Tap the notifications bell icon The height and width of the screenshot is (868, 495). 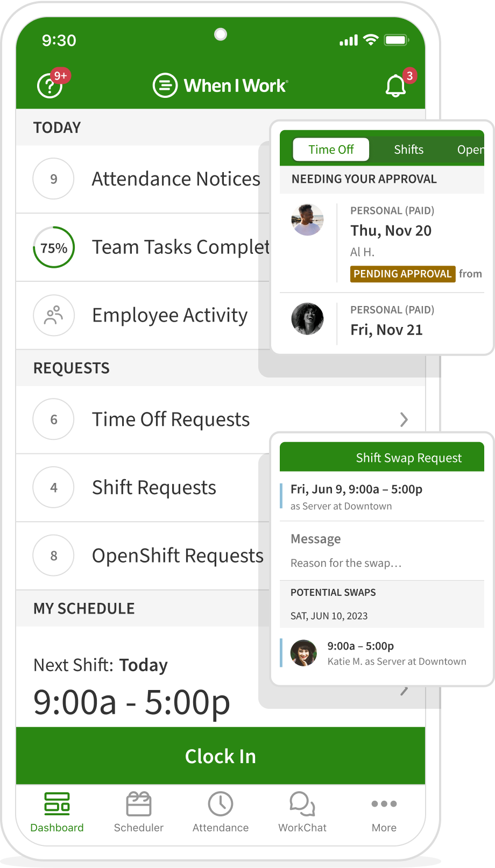coord(395,86)
